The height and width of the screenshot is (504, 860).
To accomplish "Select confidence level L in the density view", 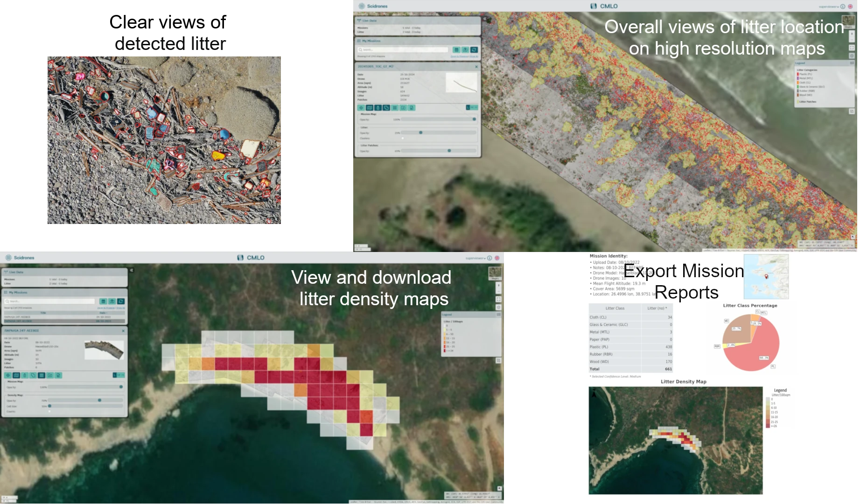I will coord(115,375).
